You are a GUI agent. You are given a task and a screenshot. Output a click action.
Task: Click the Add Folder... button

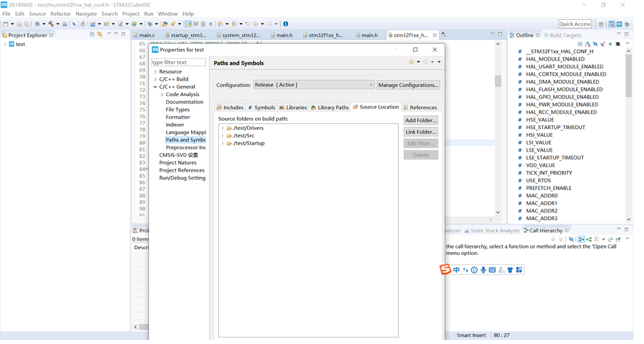point(421,121)
